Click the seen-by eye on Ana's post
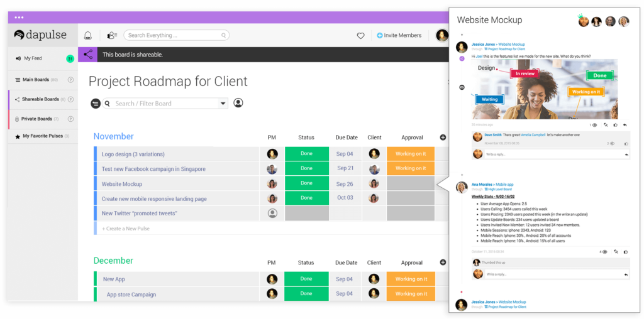Viewport: 644px width, 319px height. (x=604, y=252)
